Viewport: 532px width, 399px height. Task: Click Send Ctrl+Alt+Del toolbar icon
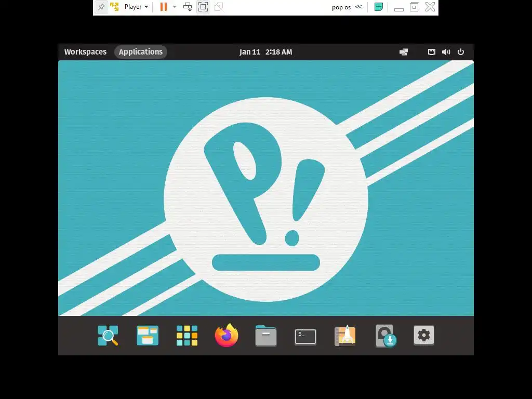pos(188,7)
